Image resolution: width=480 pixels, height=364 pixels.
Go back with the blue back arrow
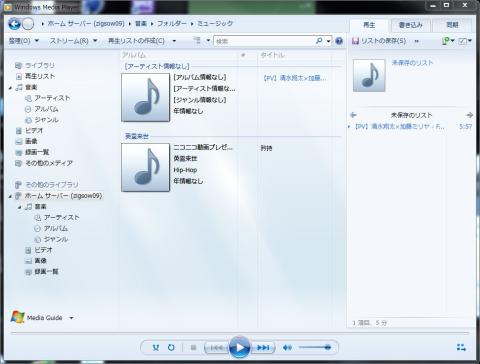pyautogui.click(x=15, y=24)
